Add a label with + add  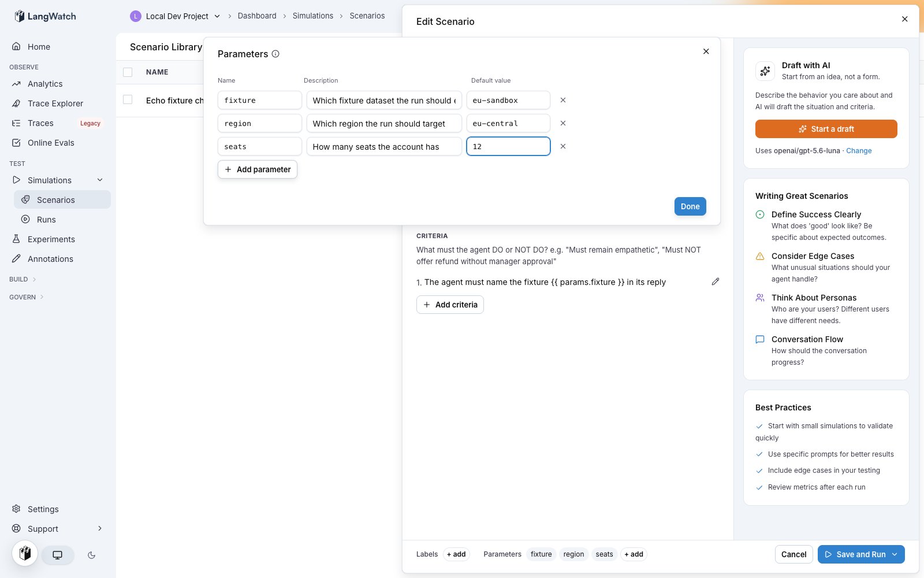[x=456, y=554]
